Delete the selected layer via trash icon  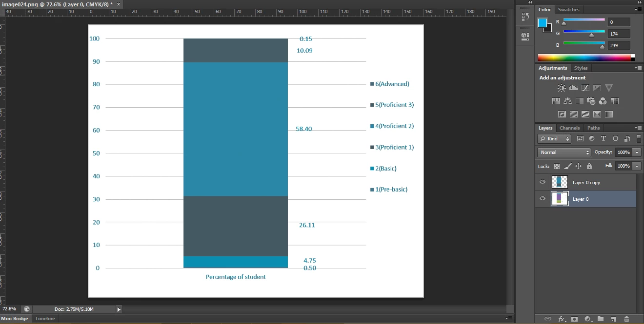point(627,319)
